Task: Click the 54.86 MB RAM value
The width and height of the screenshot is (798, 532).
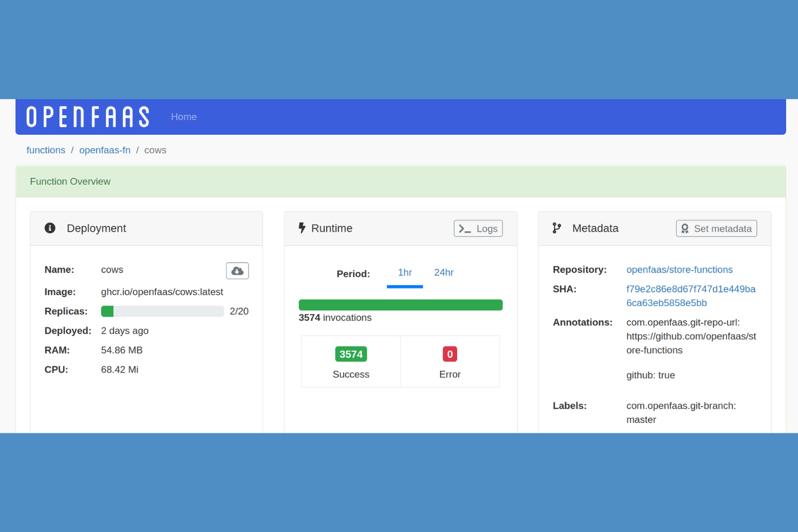Action: pos(122,350)
